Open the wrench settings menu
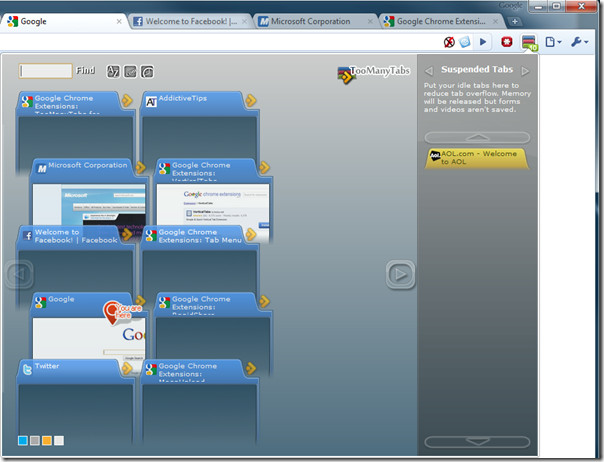This screenshot has width=604, height=462. 579,42
